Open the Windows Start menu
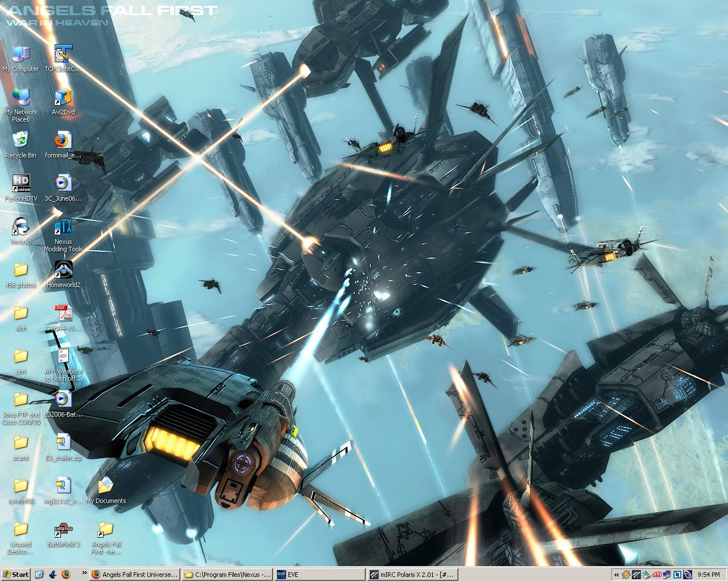The image size is (728, 582). 16,575
